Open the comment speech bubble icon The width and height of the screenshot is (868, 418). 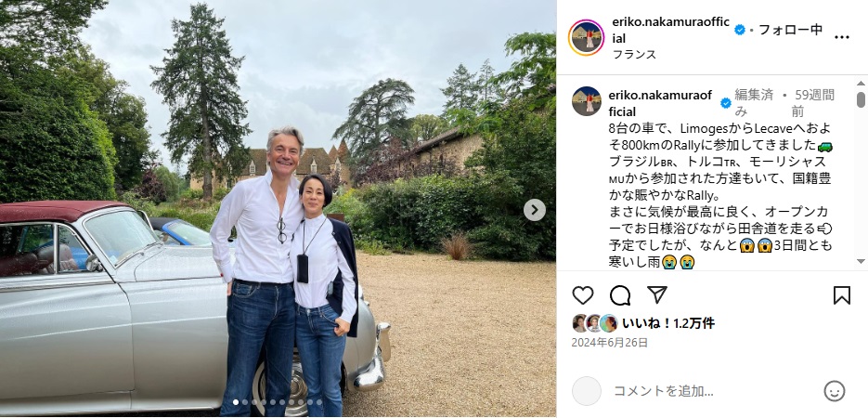(620, 295)
